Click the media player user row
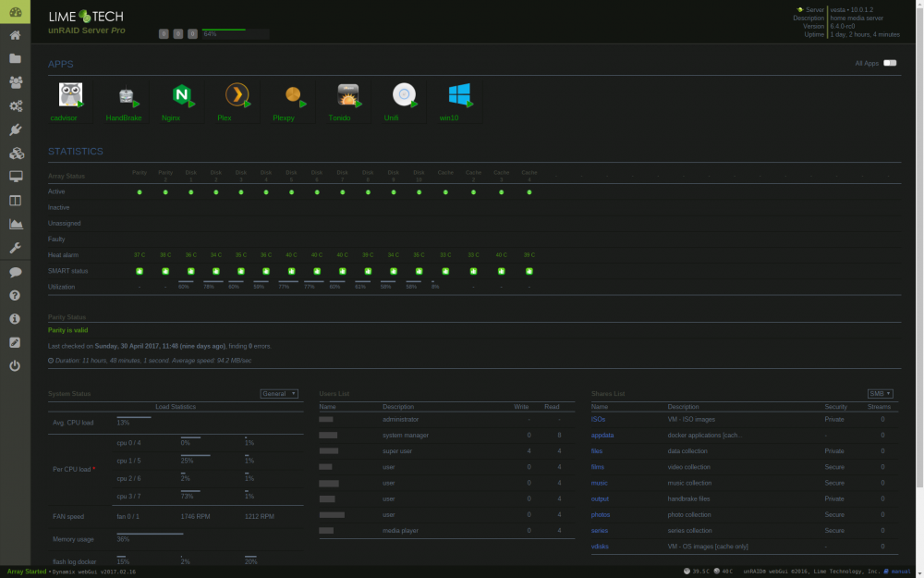The height and width of the screenshot is (578, 924). [445, 531]
